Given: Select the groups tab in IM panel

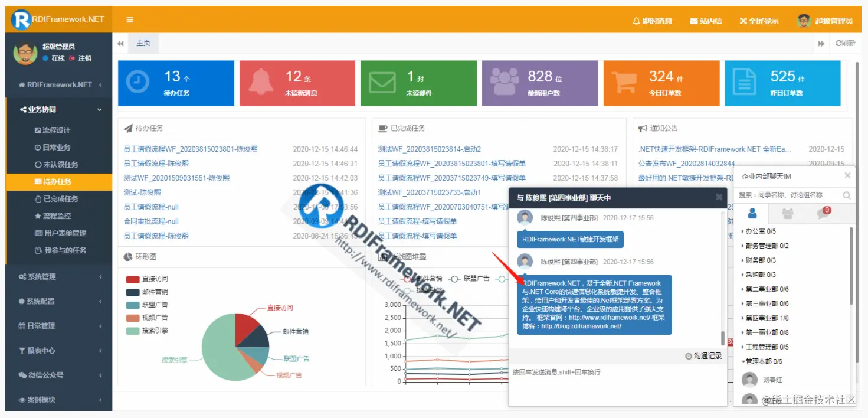Looking at the screenshot, I should tap(787, 213).
